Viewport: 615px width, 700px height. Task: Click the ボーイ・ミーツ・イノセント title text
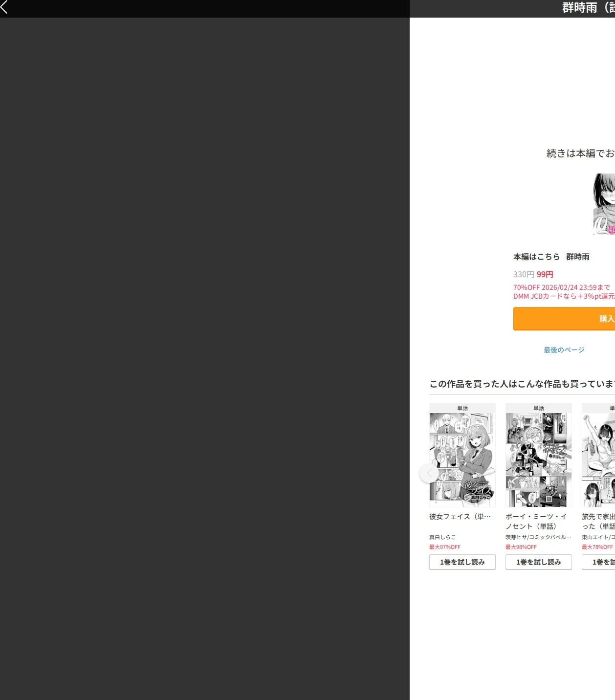coord(536,521)
